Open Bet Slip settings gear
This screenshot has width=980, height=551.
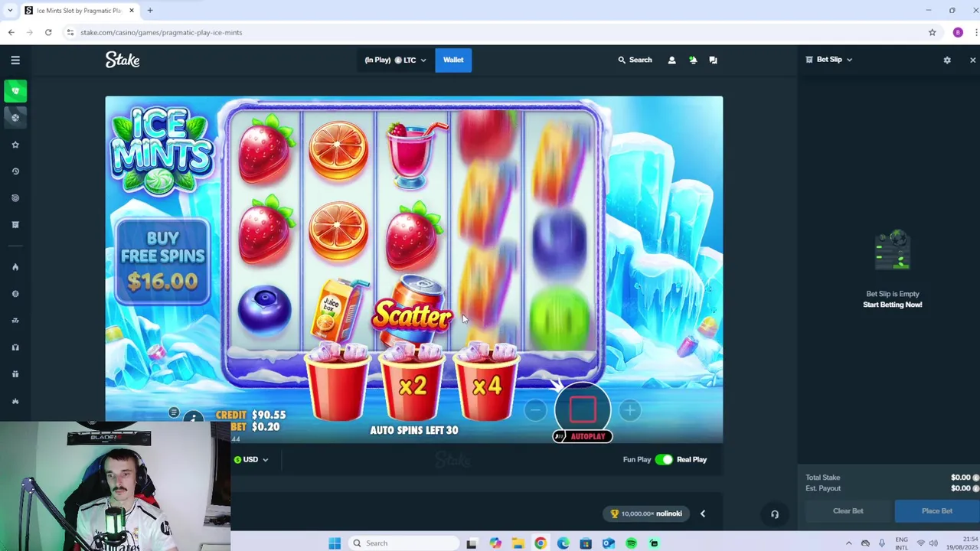(x=947, y=60)
